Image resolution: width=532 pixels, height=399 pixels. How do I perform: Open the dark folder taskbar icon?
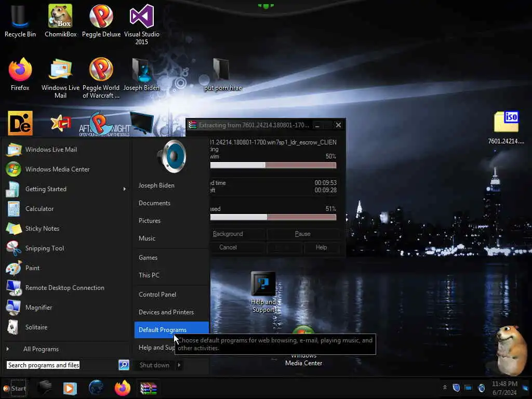44,388
